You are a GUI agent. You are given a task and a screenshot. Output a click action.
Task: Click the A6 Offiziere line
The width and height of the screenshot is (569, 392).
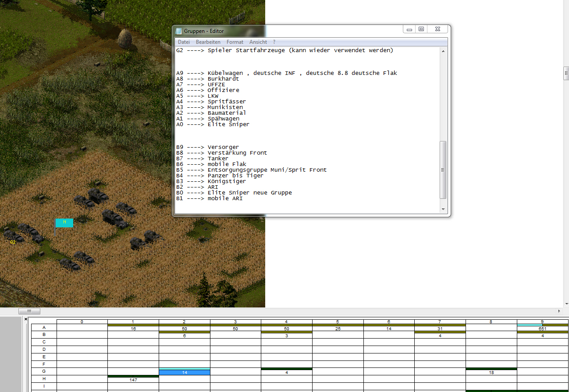208,90
